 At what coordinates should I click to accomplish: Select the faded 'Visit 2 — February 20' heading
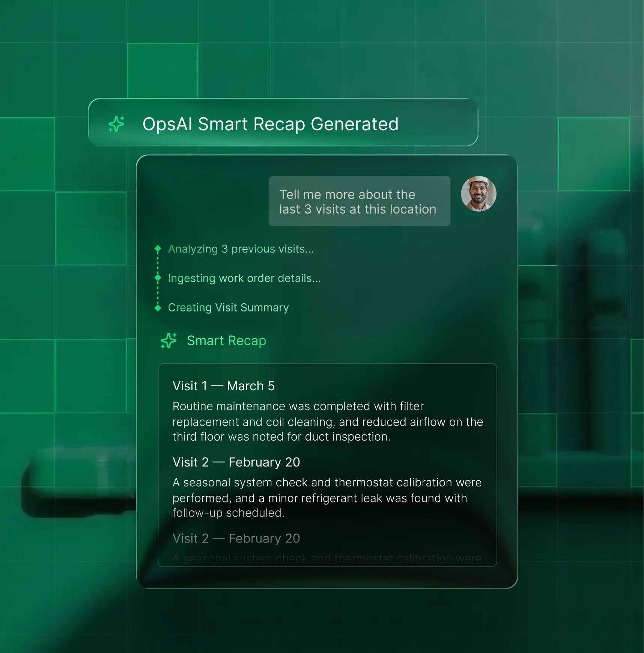236,538
